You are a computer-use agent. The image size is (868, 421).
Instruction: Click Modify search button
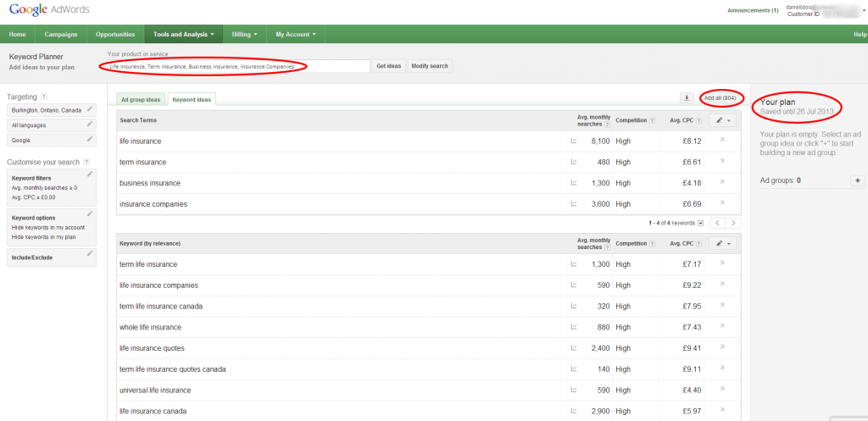pos(430,66)
